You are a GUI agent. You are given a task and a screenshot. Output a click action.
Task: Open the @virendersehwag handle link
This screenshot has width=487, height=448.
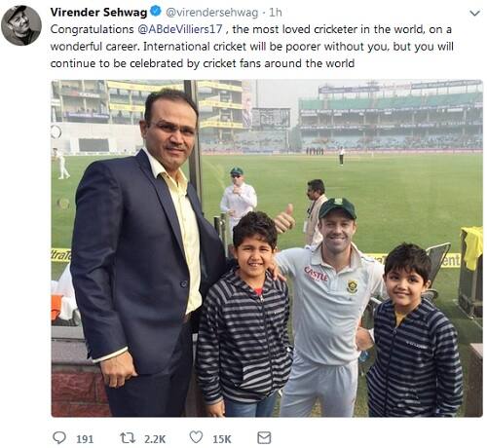tap(212, 13)
